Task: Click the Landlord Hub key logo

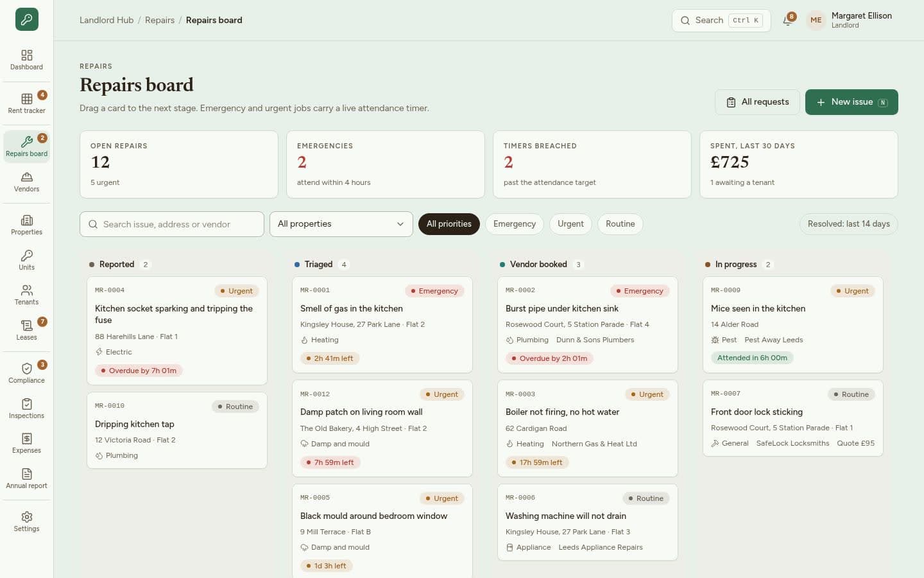Action: (x=27, y=19)
